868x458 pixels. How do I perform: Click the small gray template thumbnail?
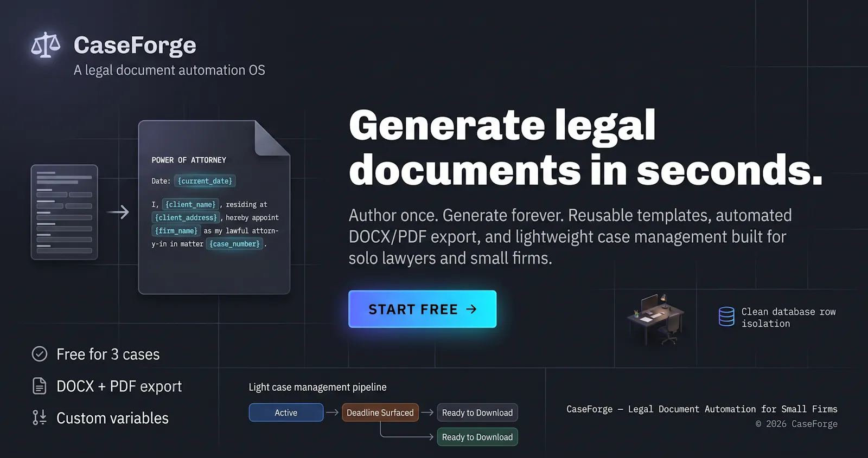point(65,212)
